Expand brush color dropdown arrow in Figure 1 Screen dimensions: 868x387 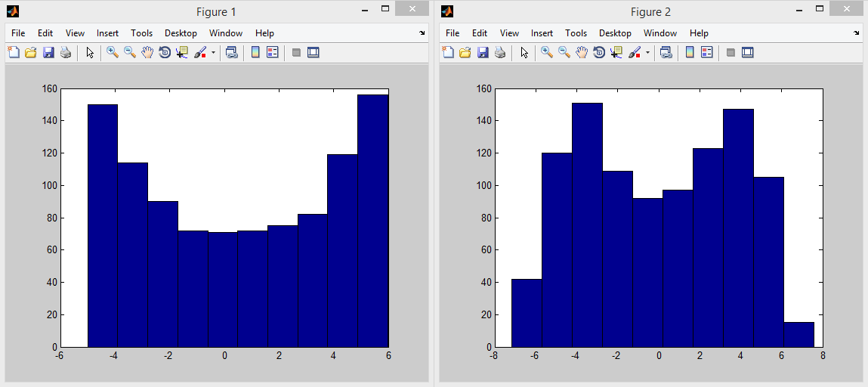coord(213,53)
